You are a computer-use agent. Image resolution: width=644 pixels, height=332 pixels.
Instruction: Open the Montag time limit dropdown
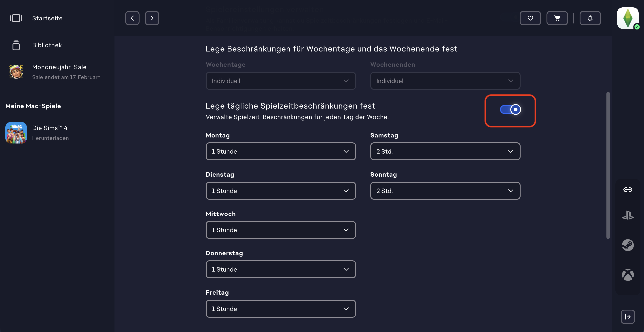click(280, 151)
